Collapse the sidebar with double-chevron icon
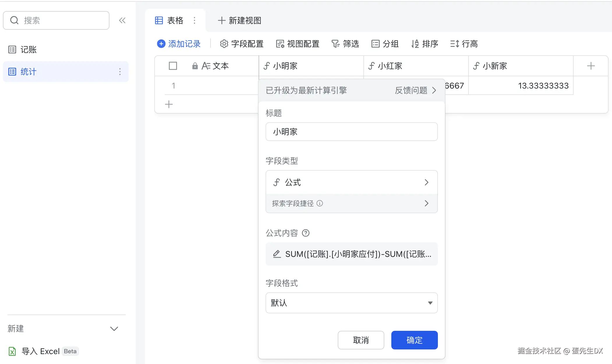 tap(122, 20)
